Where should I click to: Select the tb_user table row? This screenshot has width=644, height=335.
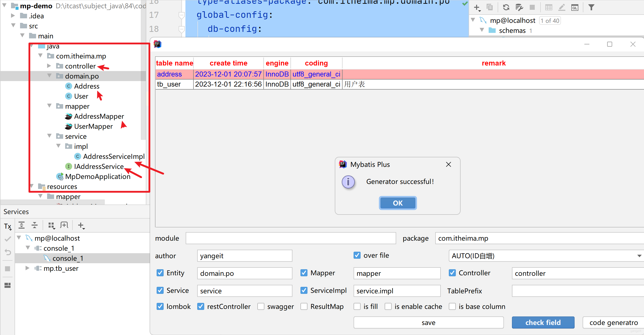click(x=399, y=84)
